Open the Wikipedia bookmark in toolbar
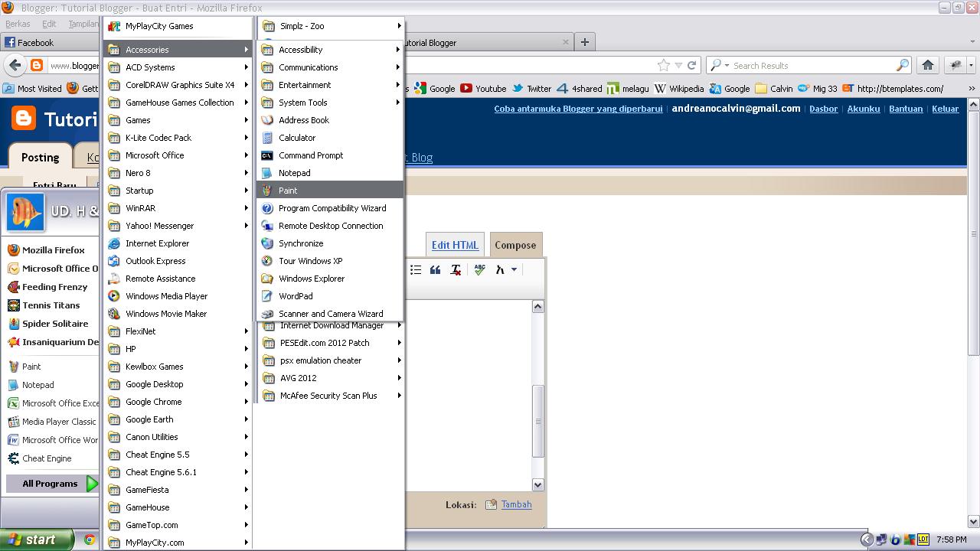 tap(679, 89)
